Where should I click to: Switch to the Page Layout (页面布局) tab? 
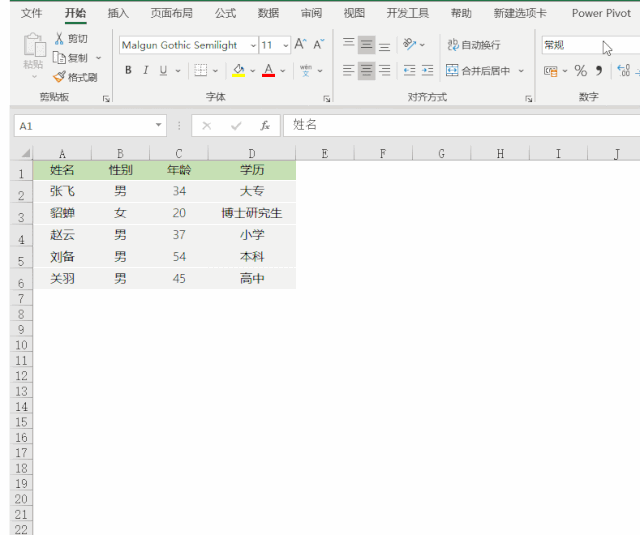[x=171, y=13]
